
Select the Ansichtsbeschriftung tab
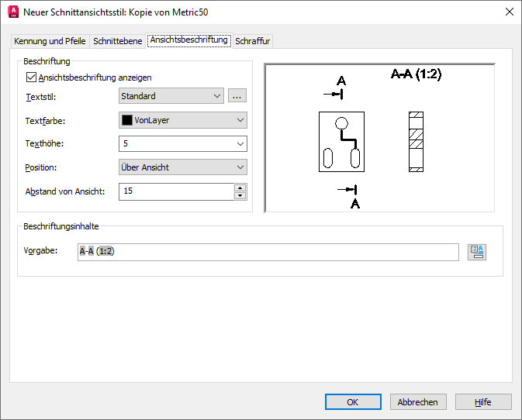[188, 40]
